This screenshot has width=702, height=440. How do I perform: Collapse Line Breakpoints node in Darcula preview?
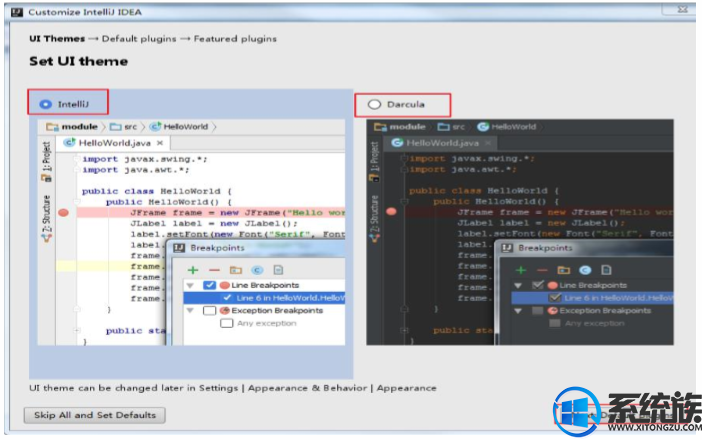[x=518, y=285]
